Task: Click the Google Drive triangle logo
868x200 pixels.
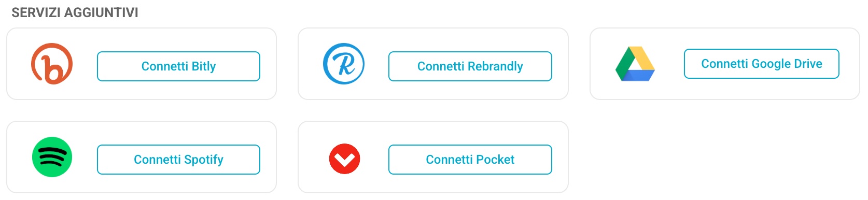Action: click(x=635, y=64)
